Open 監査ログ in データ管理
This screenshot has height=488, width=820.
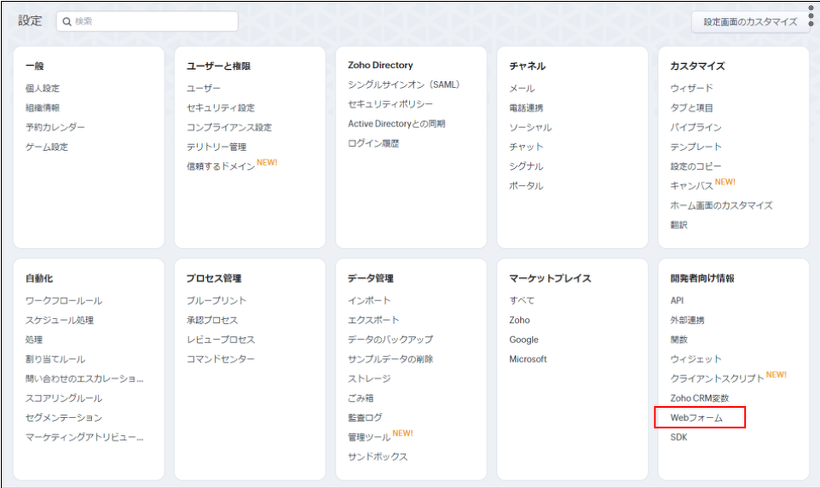(x=365, y=417)
